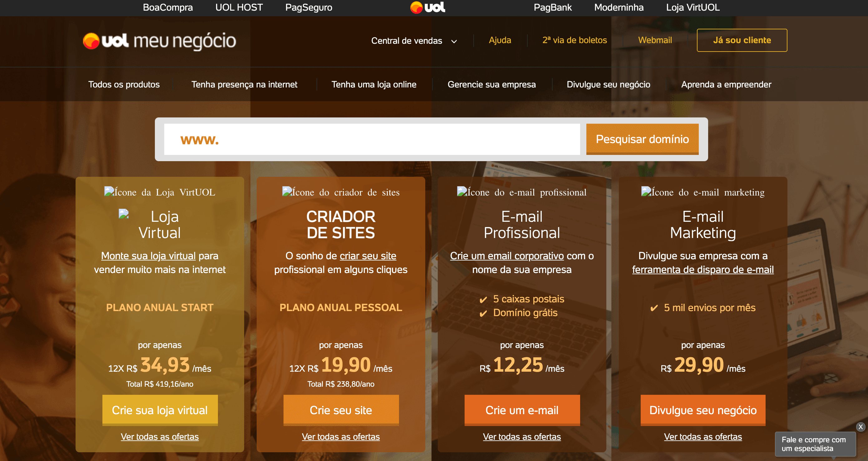Click the criador de sites icon image

click(x=341, y=192)
